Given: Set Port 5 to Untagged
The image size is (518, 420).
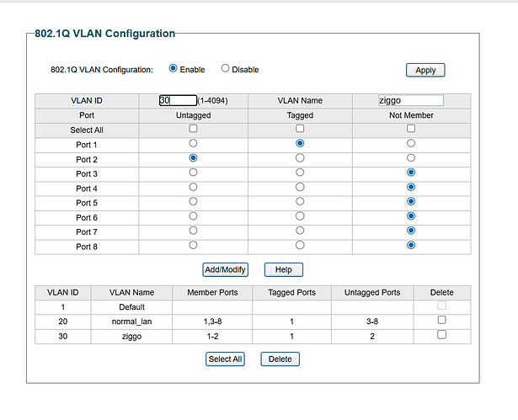Looking at the screenshot, I should pos(193,201).
